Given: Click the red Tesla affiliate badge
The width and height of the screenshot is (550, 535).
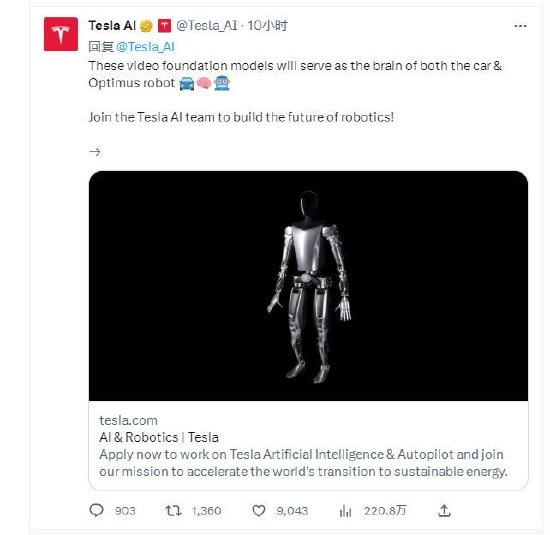Looking at the screenshot, I should (x=165, y=26).
